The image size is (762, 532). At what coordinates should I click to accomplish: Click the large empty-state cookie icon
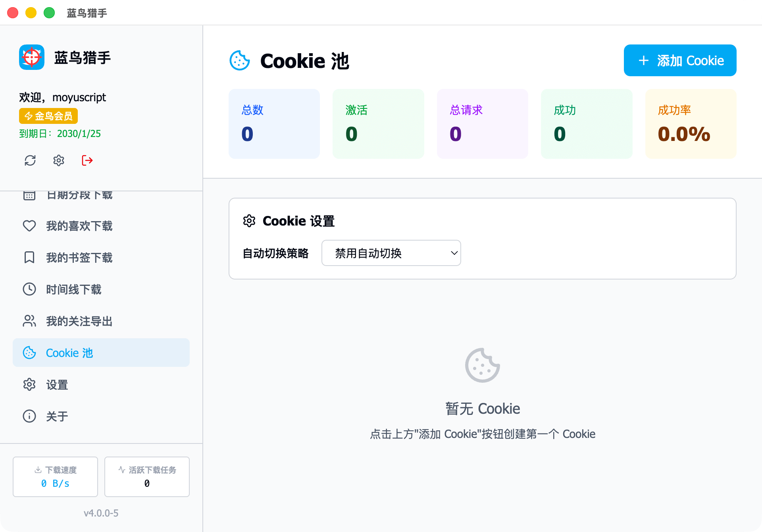[482, 365]
